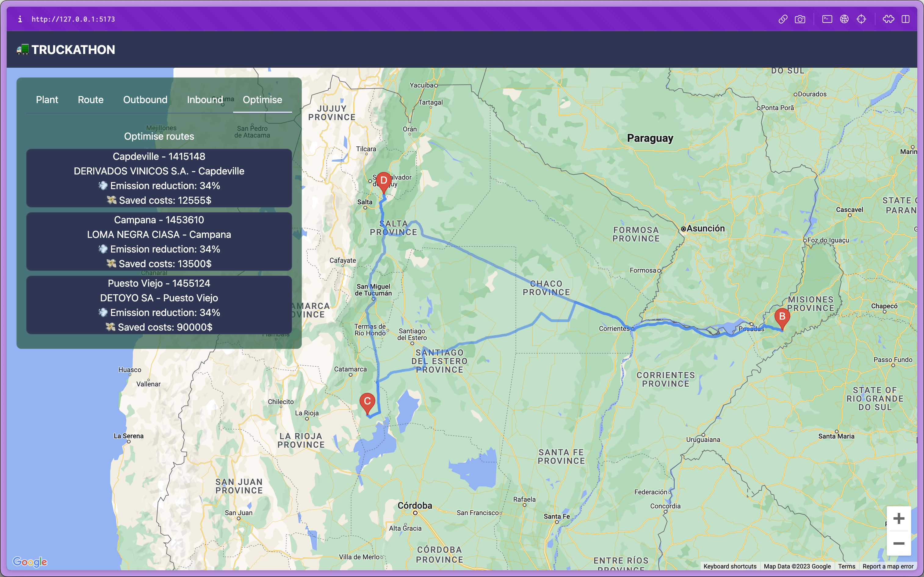Open the terminal console icon
Image resolution: width=924 pixels, height=577 pixels.
827,19
